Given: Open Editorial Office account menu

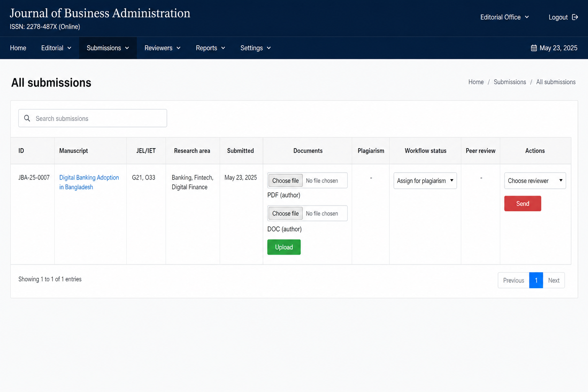Looking at the screenshot, I should (505, 17).
